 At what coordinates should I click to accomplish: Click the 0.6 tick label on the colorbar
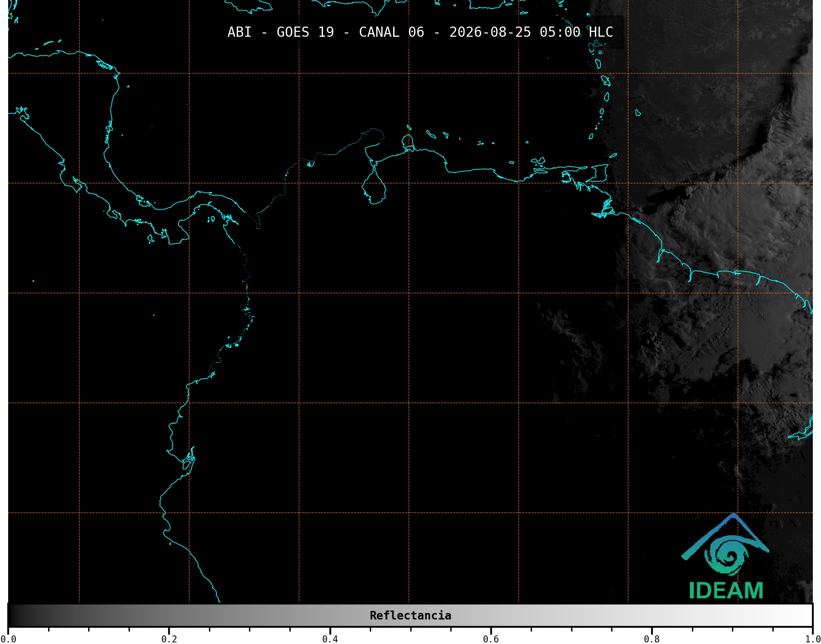pos(491,639)
